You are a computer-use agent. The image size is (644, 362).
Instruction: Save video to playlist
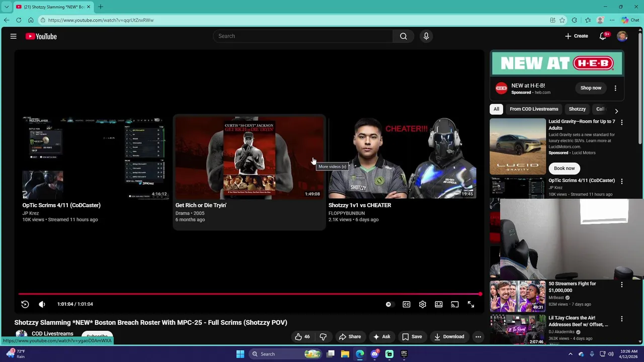[x=412, y=337]
